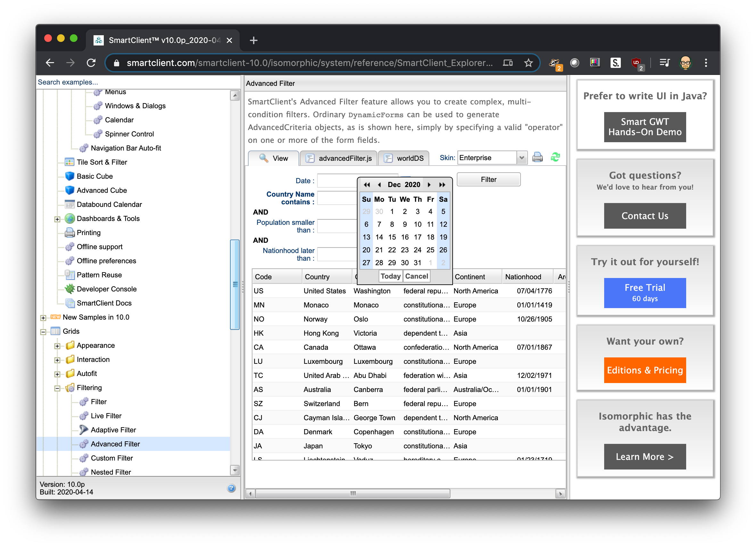Jump to next year in date picker
756x547 pixels.
pos(442,185)
